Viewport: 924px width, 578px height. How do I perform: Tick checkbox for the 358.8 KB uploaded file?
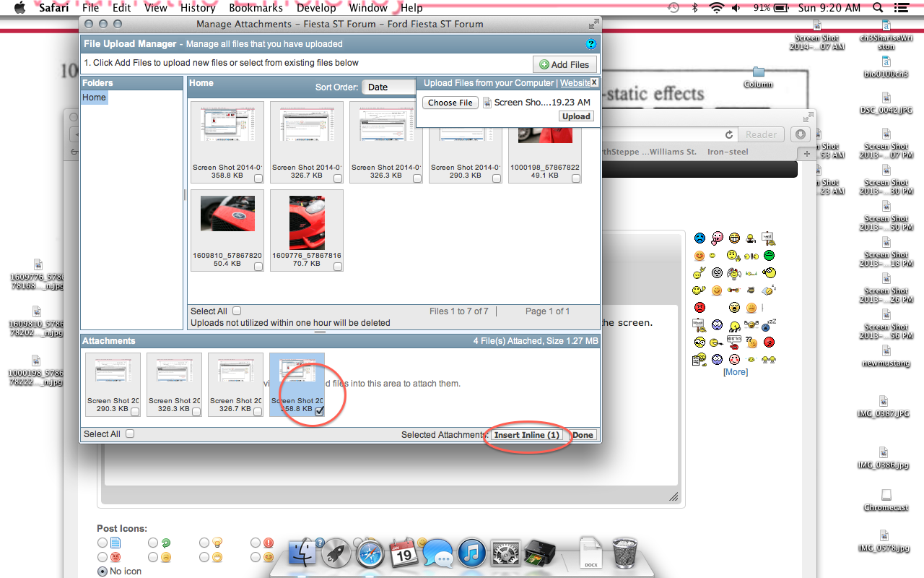[x=258, y=178]
